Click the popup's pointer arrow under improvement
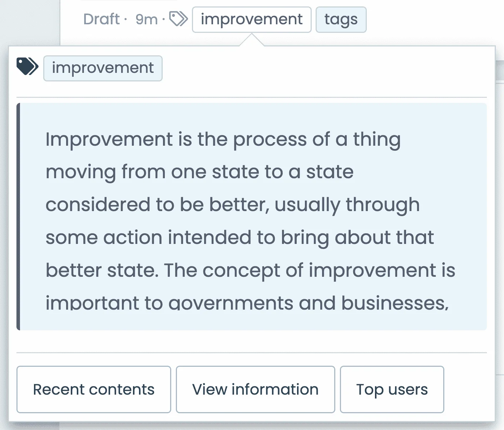This screenshot has height=430, width=504. [252, 40]
